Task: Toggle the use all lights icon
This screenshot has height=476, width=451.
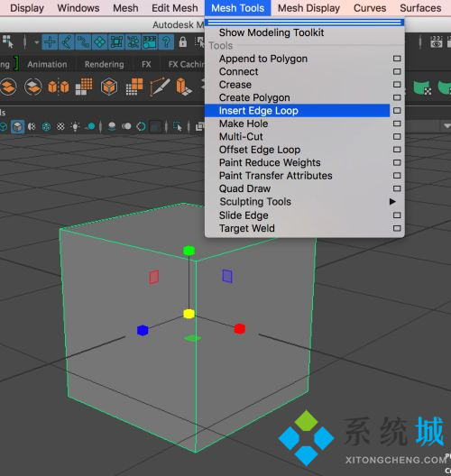Action: 75,126
